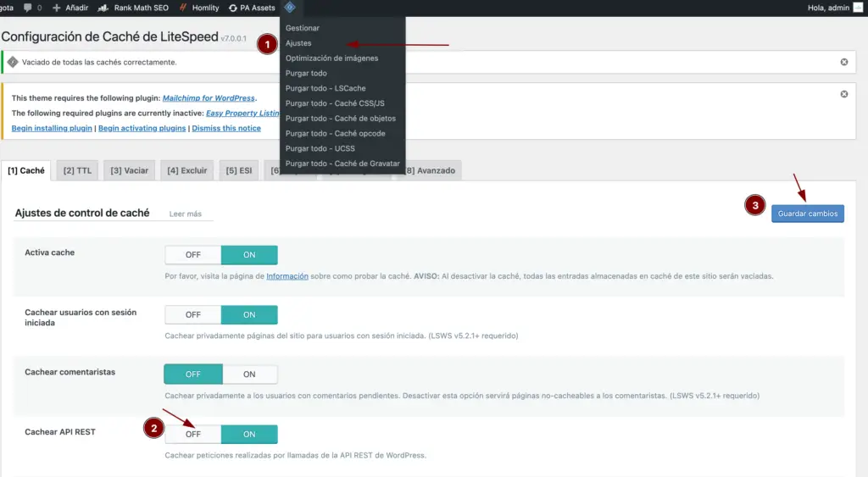Select Purgar todo - Caché opcode
This screenshot has height=477, width=868.
(336, 133)
